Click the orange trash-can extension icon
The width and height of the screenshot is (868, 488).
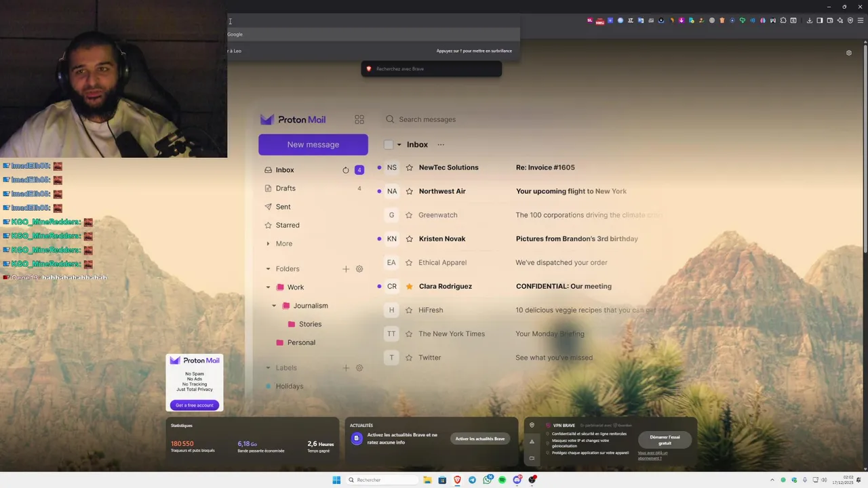click(722, 20)
